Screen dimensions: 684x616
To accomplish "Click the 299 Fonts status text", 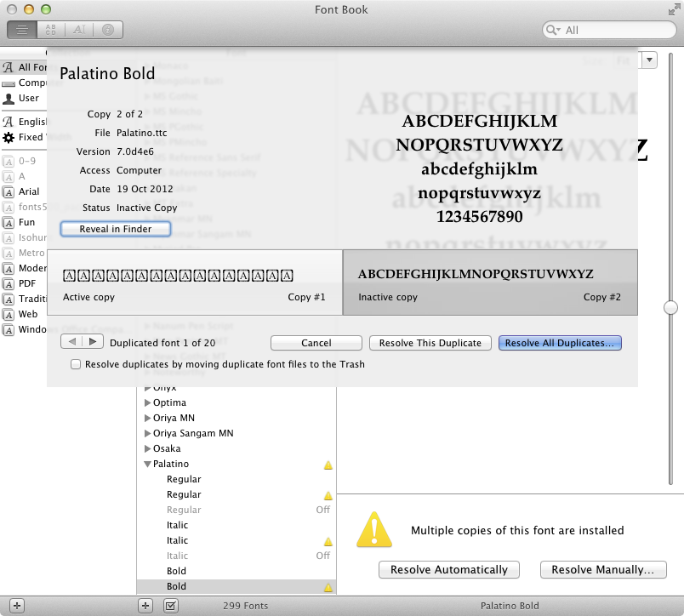I will (x=245, y=606).
